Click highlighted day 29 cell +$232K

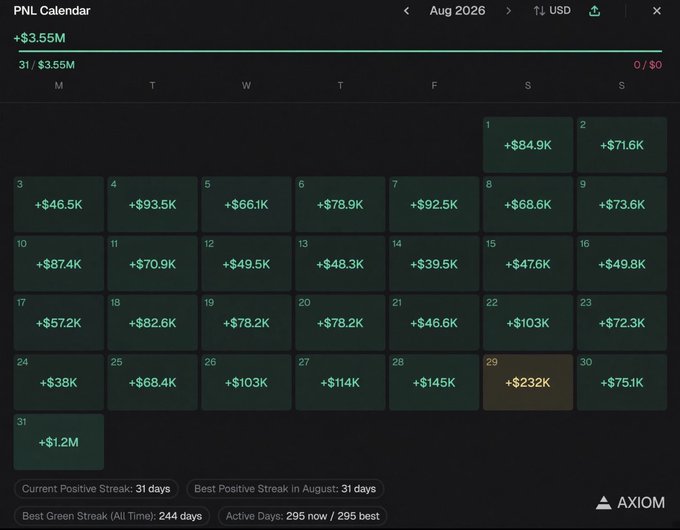pyautogui.click(x=528, y=382)
